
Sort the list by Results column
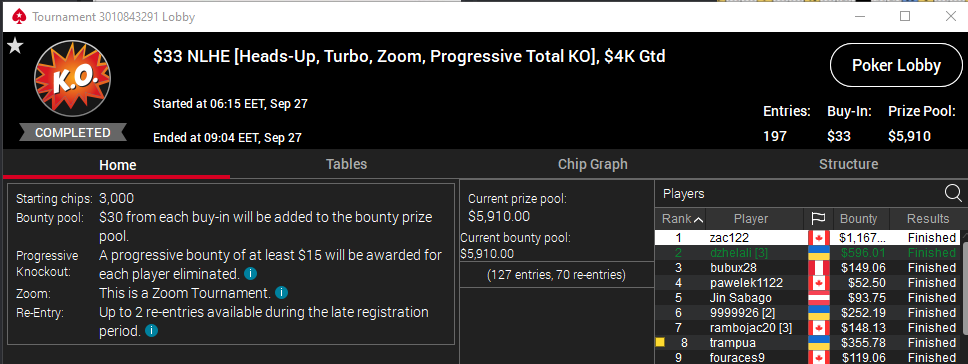(x=928, y=218)
